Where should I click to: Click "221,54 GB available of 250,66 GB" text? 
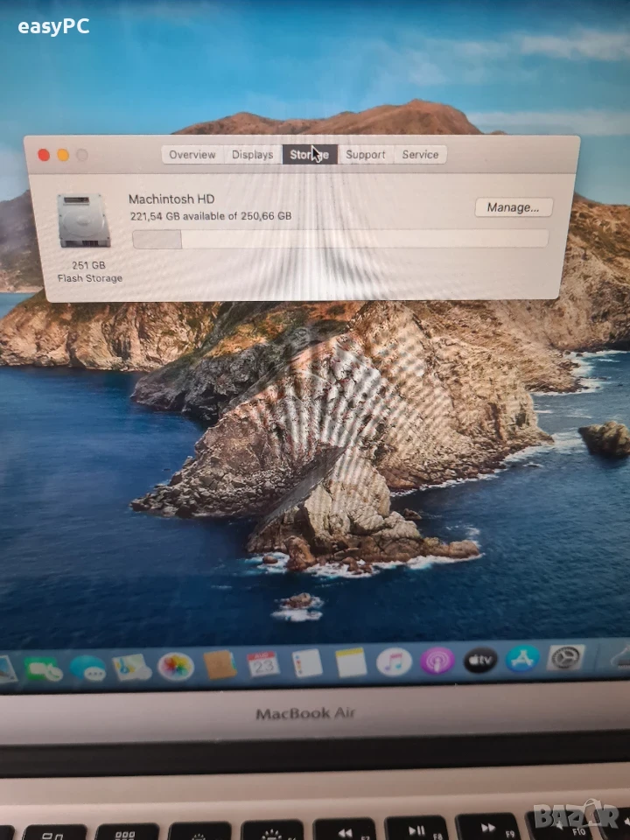pos(211,216)
